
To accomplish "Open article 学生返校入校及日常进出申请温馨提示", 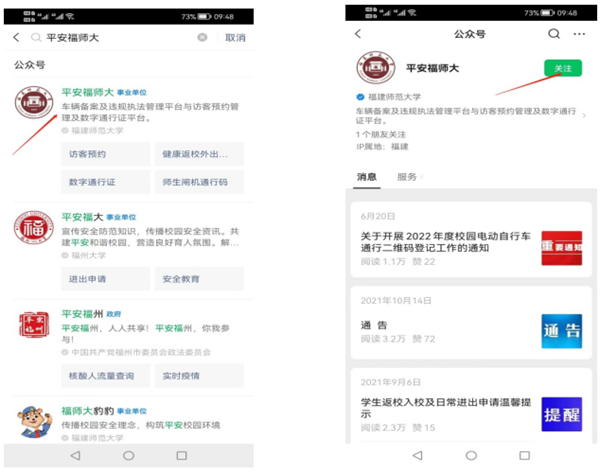I will tap(445, 408).
